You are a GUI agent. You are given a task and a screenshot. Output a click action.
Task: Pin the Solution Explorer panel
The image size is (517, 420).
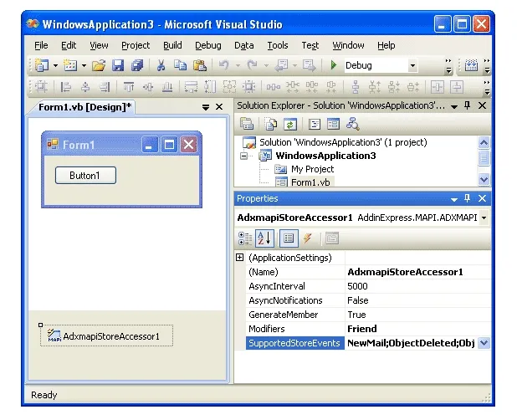click(x=467, y=105)
